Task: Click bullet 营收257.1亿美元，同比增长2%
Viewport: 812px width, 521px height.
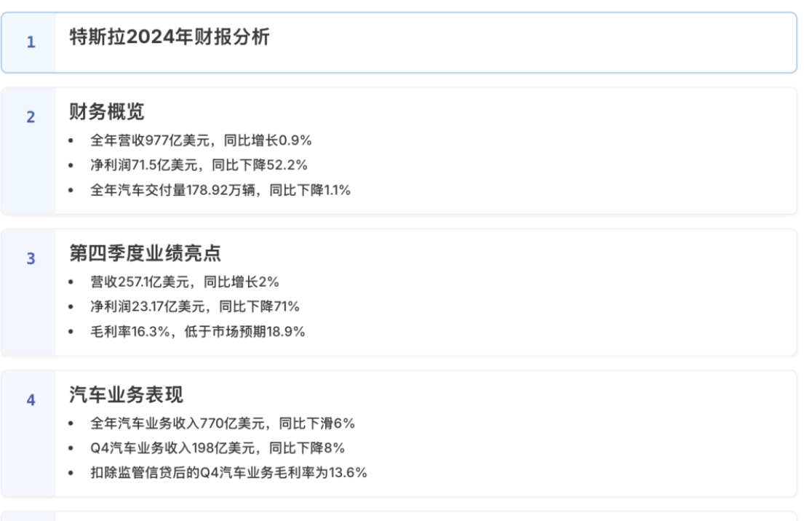Action: tap(185, 282)
